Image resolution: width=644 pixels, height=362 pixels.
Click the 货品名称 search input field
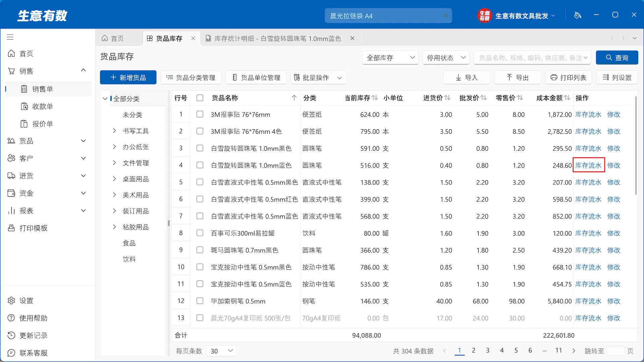pos(532,58)
